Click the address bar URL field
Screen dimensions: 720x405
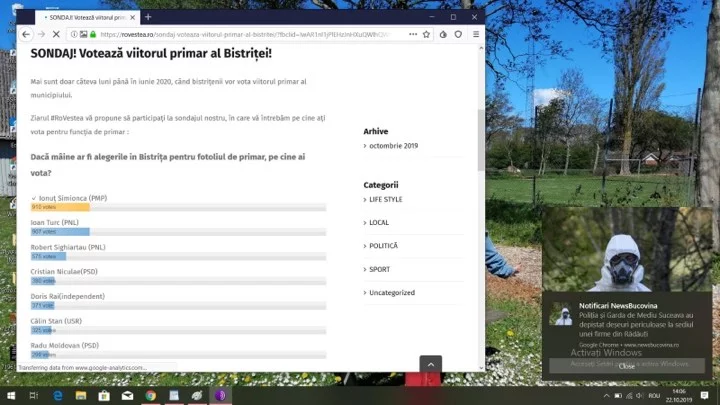click(250, 34)
